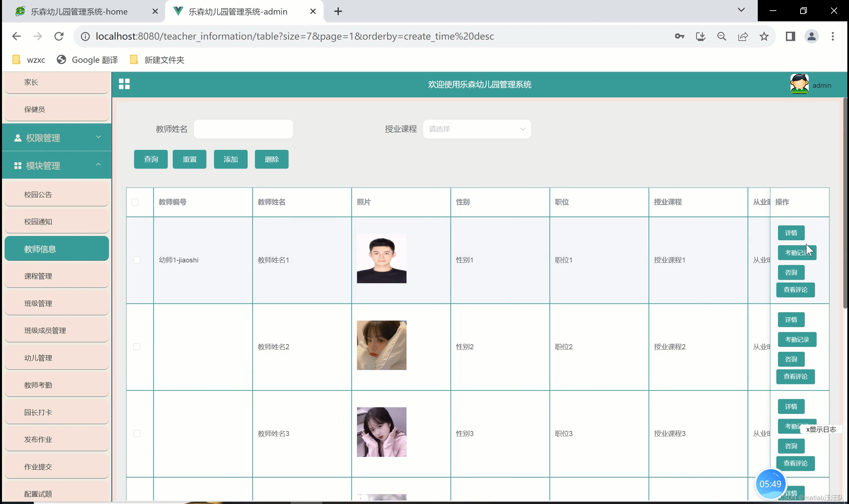
Task: Open the saved password key icon
Action: pyautogui.click(x=679, y=36)
